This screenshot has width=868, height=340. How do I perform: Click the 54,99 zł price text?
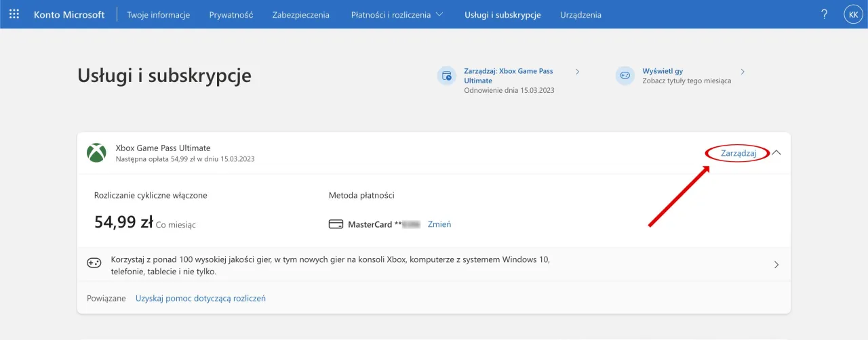pos(123,222)
